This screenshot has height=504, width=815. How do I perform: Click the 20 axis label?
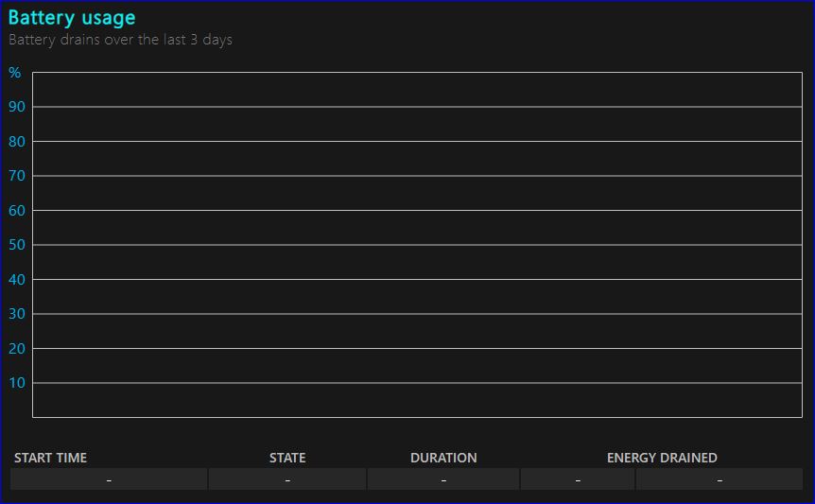pyautogui.click(x=17, y=349)
